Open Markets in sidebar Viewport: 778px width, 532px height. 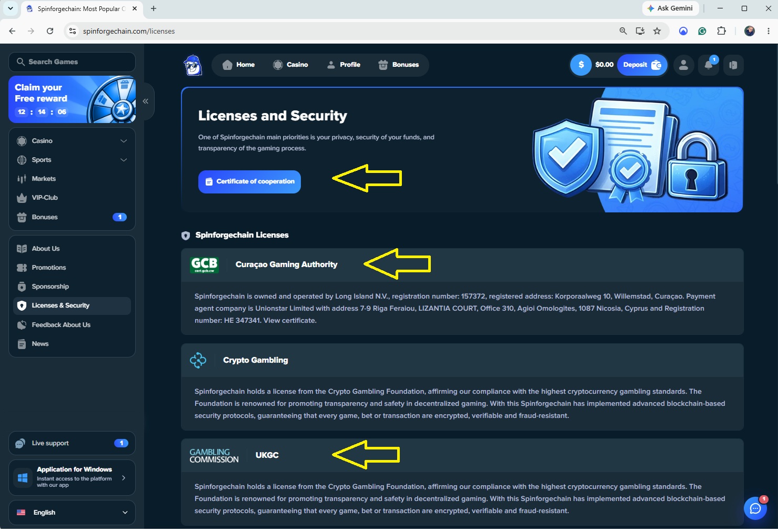(72, 179)
